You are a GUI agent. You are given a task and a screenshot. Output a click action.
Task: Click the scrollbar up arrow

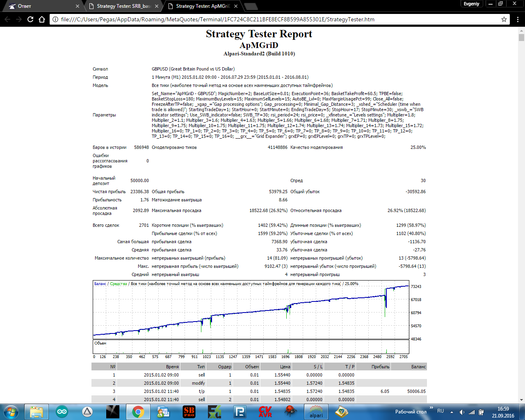click(x=521, y=30)
